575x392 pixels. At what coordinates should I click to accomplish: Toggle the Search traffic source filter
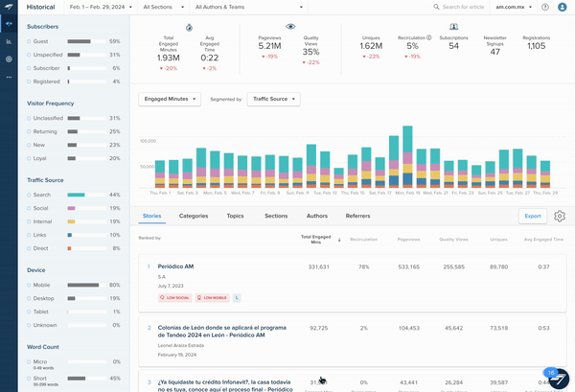click(x=29, y=195)
